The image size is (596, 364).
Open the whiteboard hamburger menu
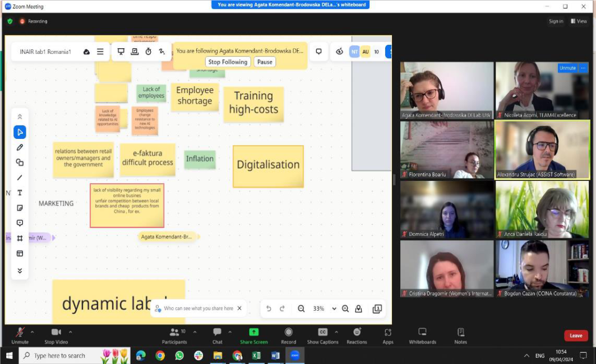coord(100,52)
